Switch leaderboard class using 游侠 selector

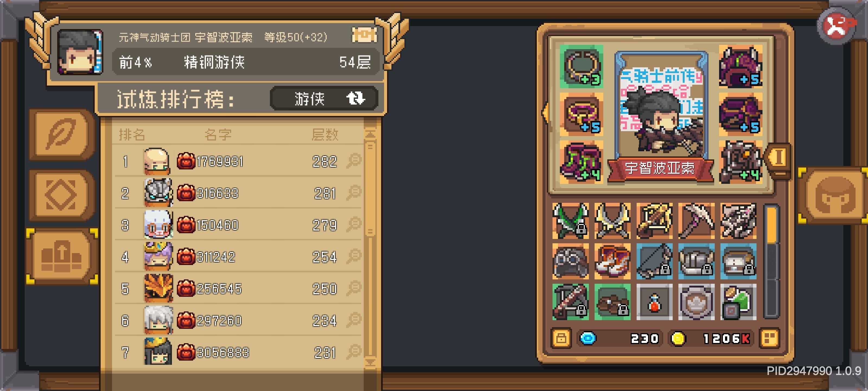pyautogui.click(x=324, y=99)
